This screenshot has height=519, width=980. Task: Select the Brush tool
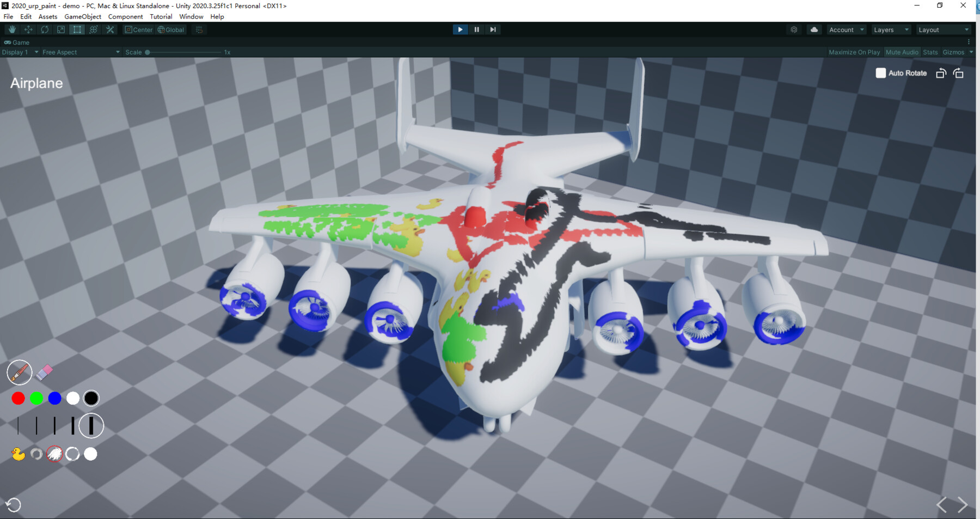coord(19,373)
